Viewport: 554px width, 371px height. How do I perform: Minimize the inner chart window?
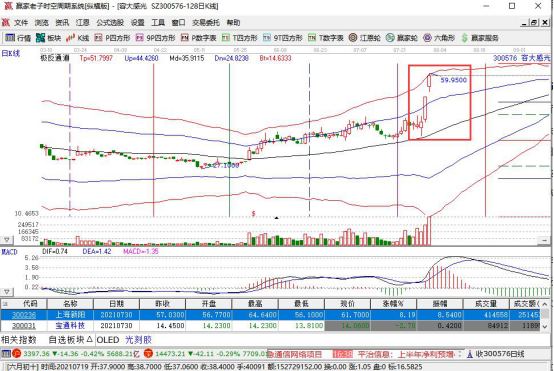pyautogui.click(x=524, y=23)
